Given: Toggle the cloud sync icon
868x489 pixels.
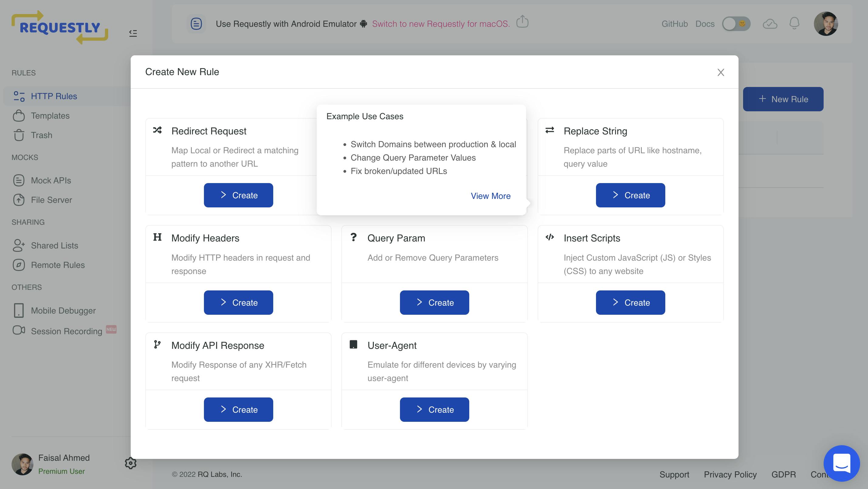Looking at the screenshot, I should point(770,23).
